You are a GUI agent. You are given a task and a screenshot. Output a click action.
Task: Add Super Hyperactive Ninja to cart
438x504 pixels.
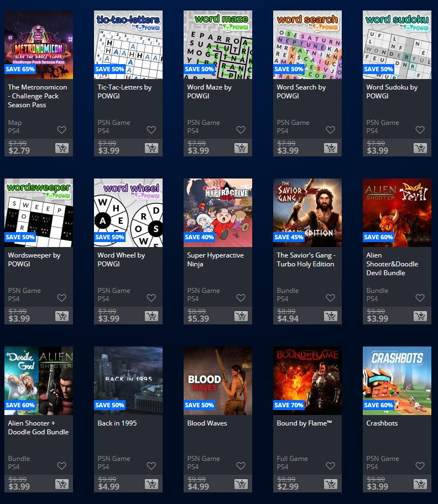click(x=241, y=316)
